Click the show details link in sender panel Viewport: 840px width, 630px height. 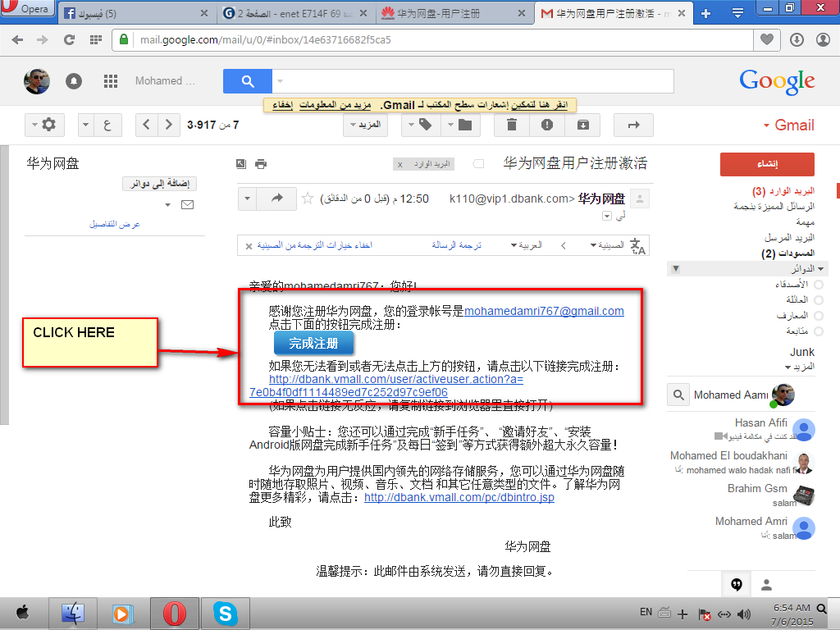[115, 224]
